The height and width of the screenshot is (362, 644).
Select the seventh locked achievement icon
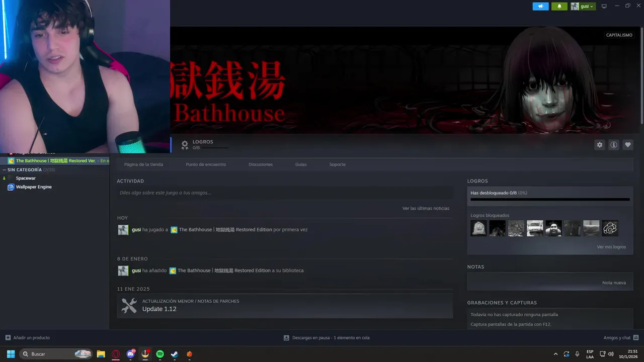click(x=591, y=228)
